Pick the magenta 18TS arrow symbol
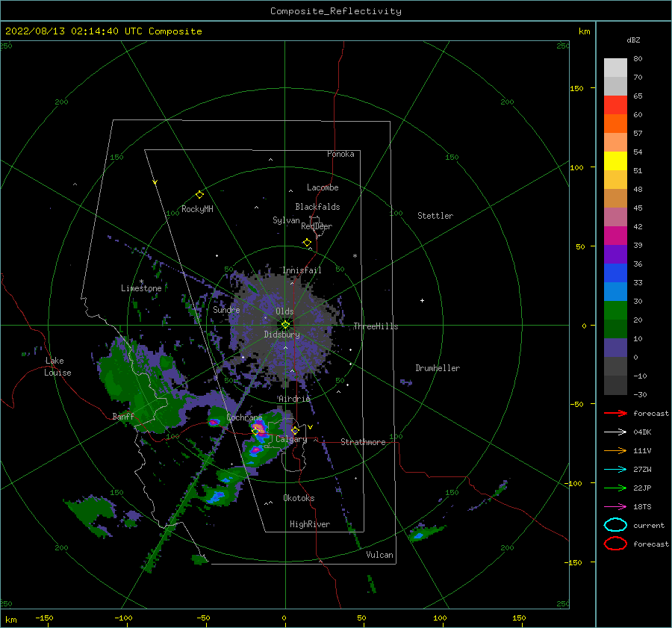This screenshot has width=672, height=628. (615, 507)
